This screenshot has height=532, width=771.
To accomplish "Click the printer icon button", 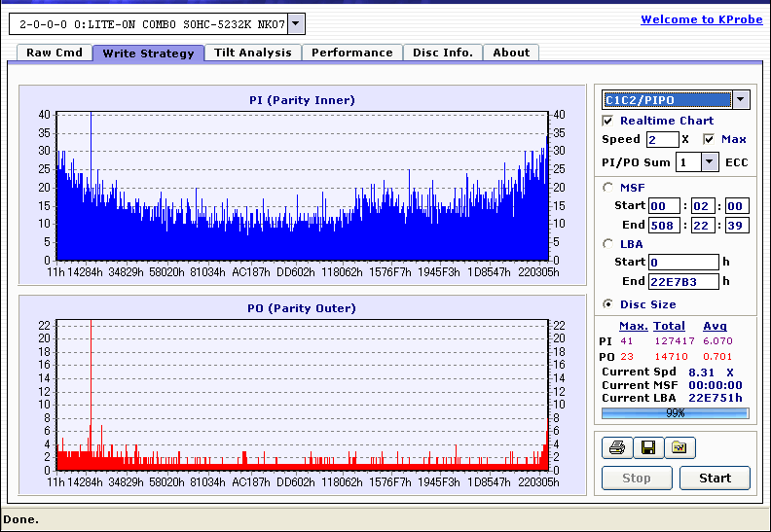I will pos(616,447).
